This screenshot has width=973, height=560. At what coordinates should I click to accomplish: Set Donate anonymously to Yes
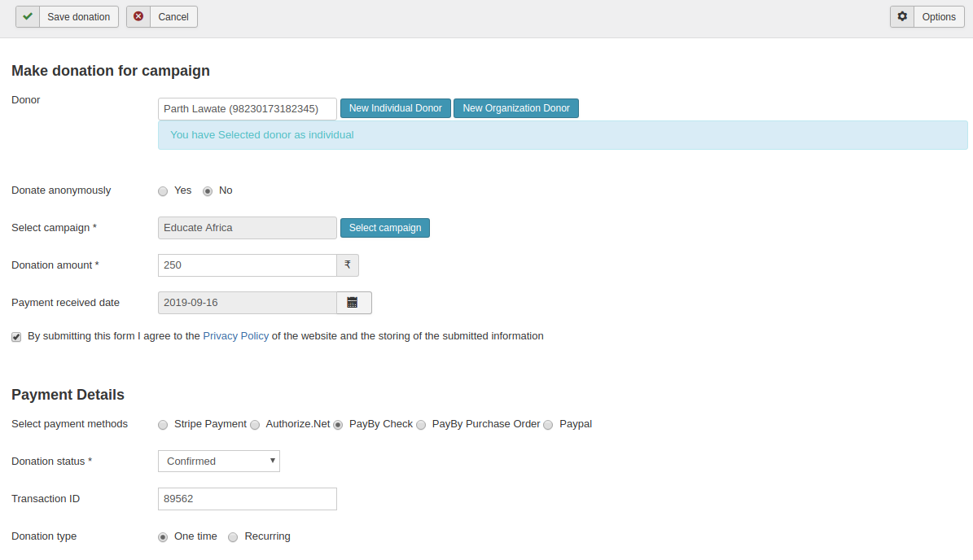tap(163, 191)
